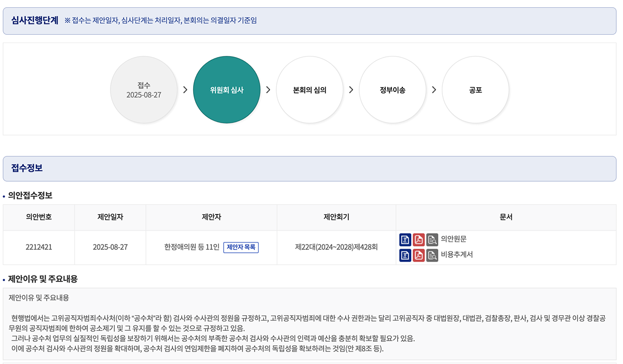The width and height of the screenshot is (623, 364).
Task: Select the 접수 2025-08-27 stage circle
Action: pos(144,90)
